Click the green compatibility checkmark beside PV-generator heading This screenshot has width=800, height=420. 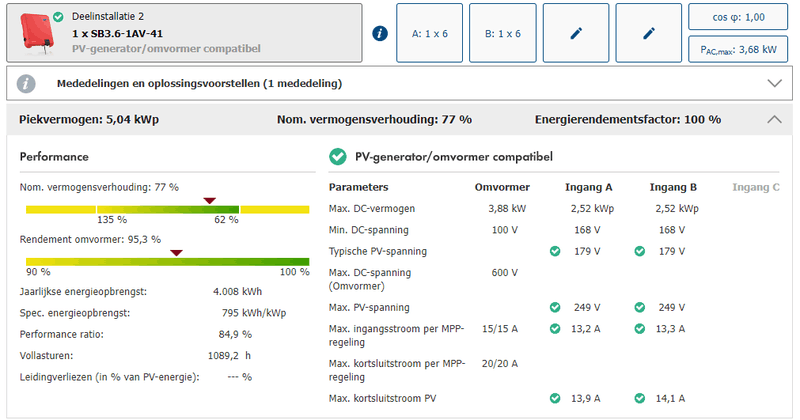point(338,157)
